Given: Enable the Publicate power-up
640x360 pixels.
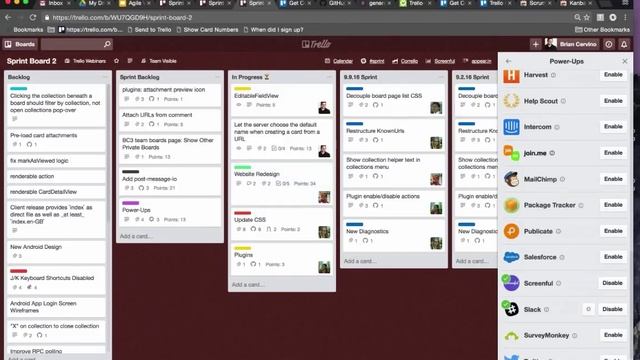Looking at the screenshot, I should pyautogui.click(x=613, y=231).
